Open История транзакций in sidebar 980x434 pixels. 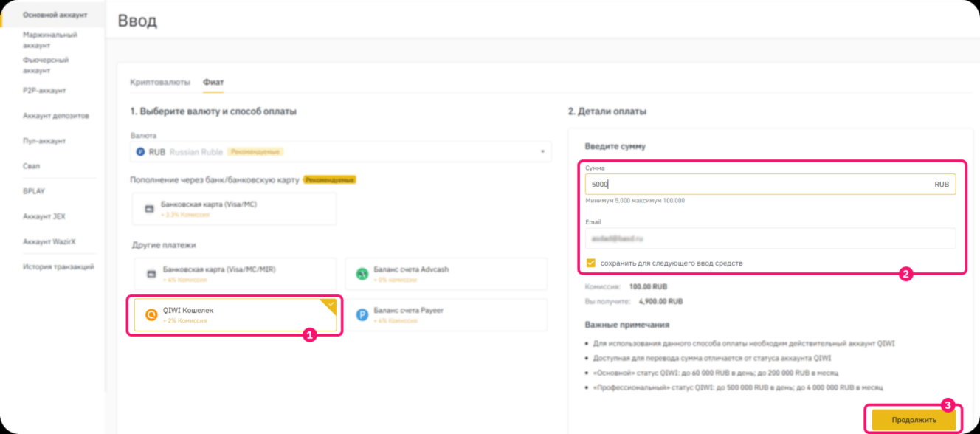click(x=58, y=266)
